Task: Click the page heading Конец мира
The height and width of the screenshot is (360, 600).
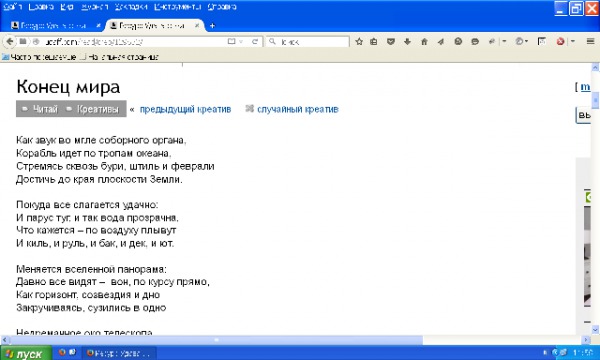Action: click(x=68, y=86)
